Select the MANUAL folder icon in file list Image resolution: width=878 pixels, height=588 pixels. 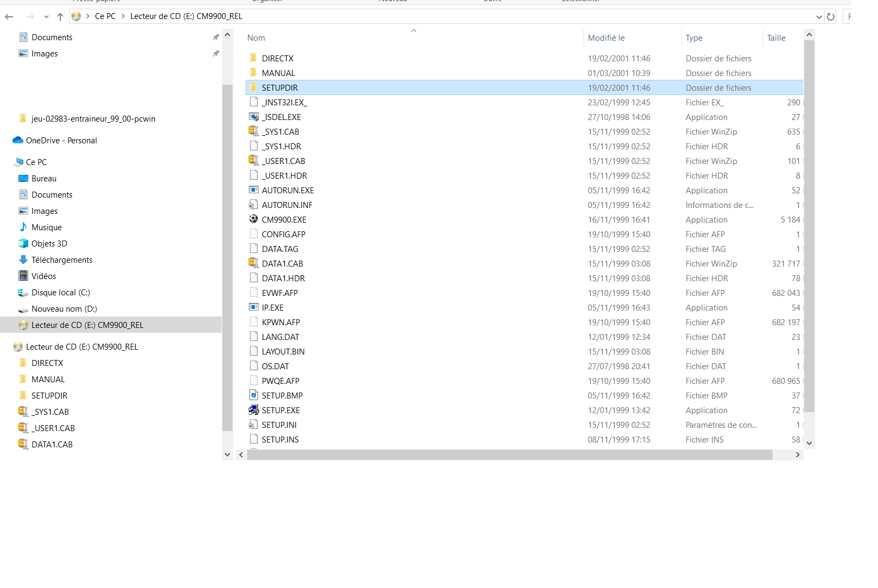253,73
